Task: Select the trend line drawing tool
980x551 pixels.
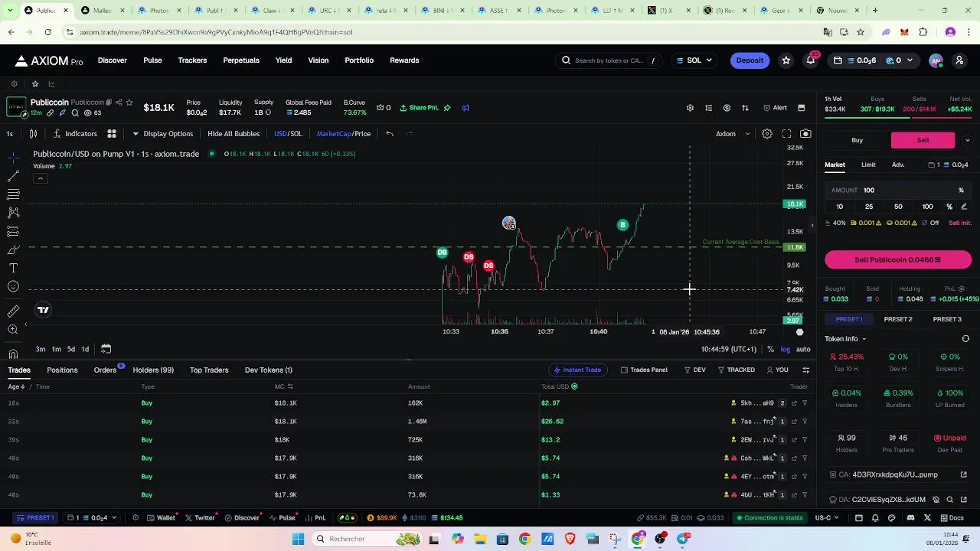Action: point(13,175)
